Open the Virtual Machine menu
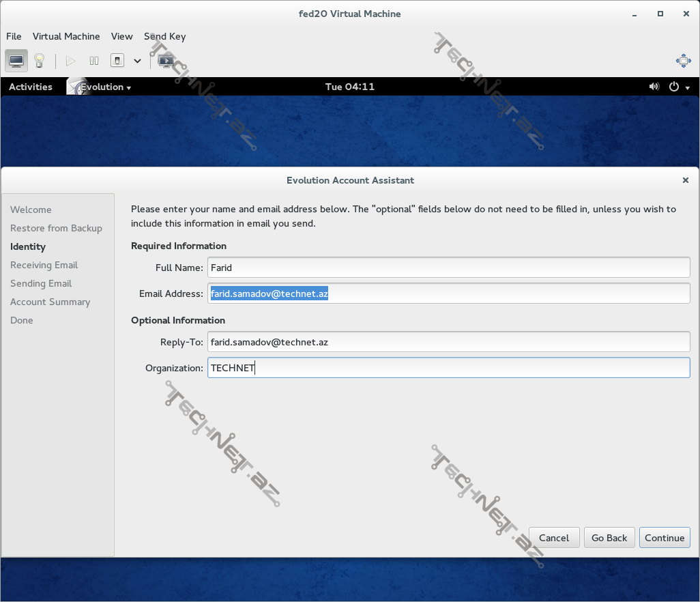The height and width of the screenshot is (602, 700). click(x=66, y=36)
